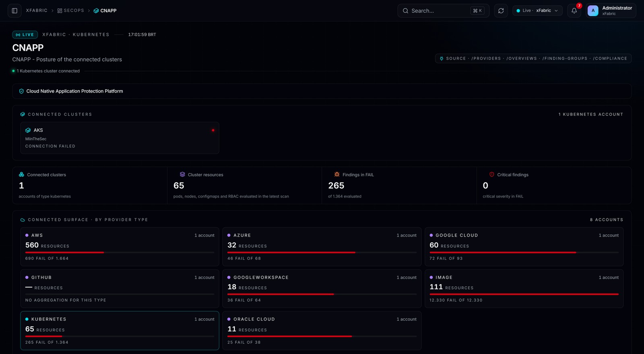Click the red notification count badge
The image size is (644, 354).
point(579,6)
